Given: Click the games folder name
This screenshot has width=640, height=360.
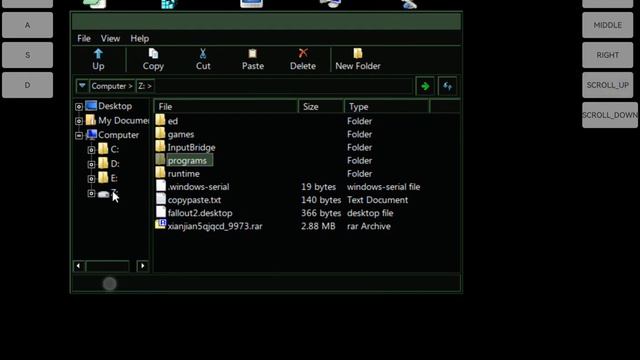Looking at the screenshot, I should [181, 134].
